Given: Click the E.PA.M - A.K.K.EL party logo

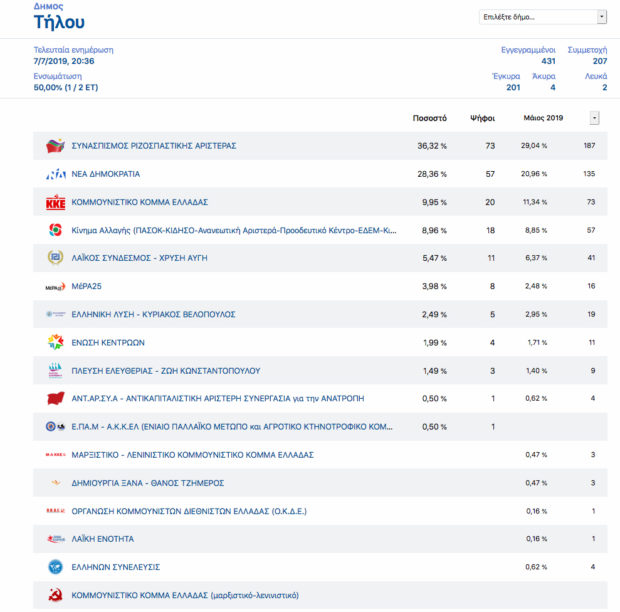Looking at the screenshot, I should [55, 427].
